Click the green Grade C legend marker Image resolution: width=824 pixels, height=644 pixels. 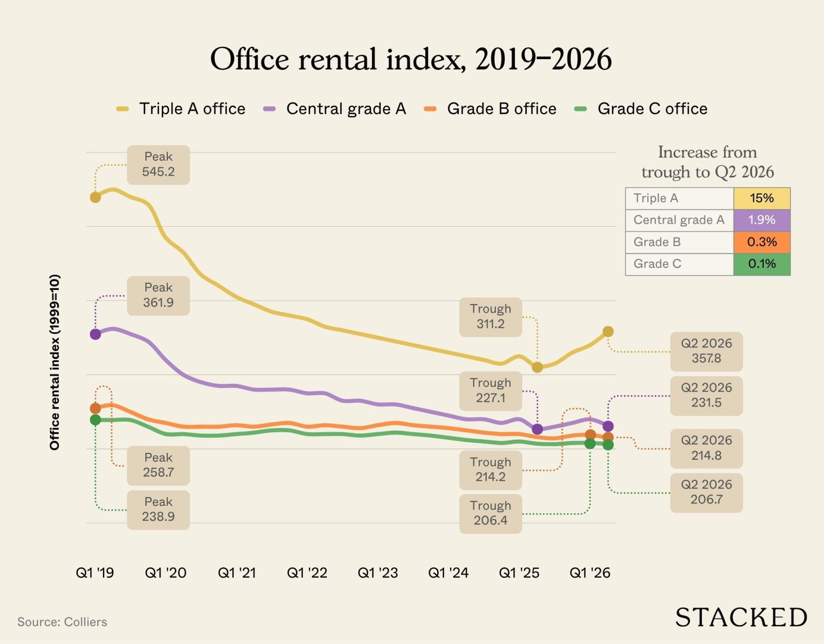pos(580,109)
